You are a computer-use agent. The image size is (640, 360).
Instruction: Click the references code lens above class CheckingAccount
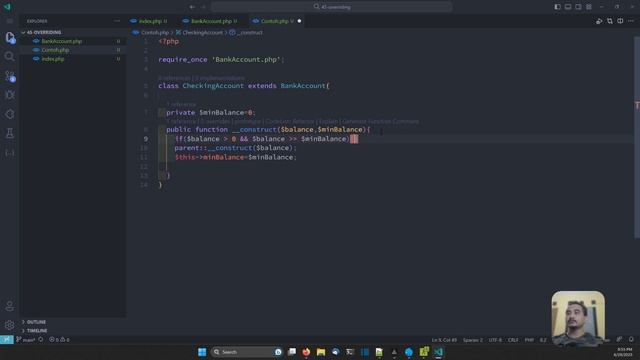tap(202, 78)
